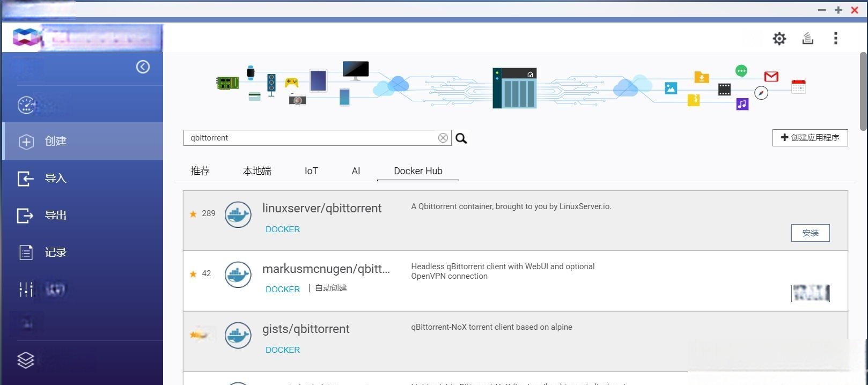Open the layered stack icon in header
The image size is (868, 385).
tap(807, 38)
